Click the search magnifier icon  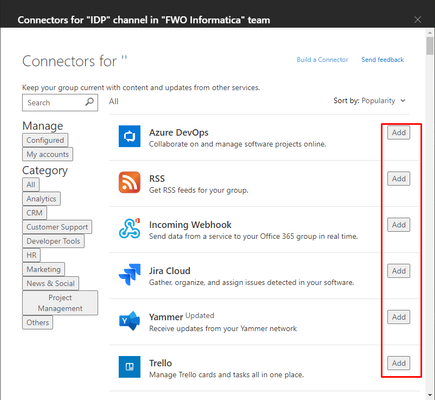point(89,102)
